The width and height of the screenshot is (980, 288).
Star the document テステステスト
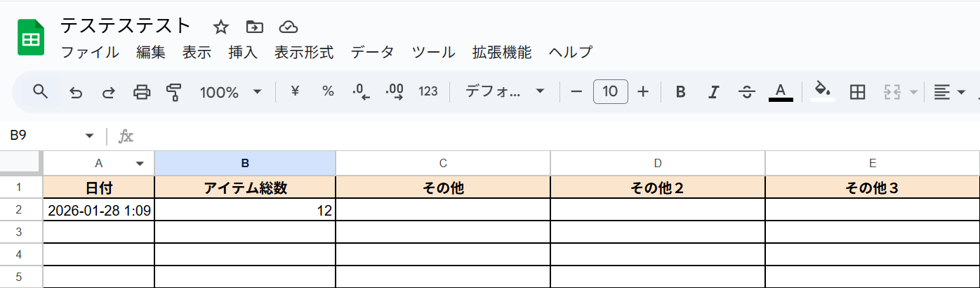pos(221,27)
